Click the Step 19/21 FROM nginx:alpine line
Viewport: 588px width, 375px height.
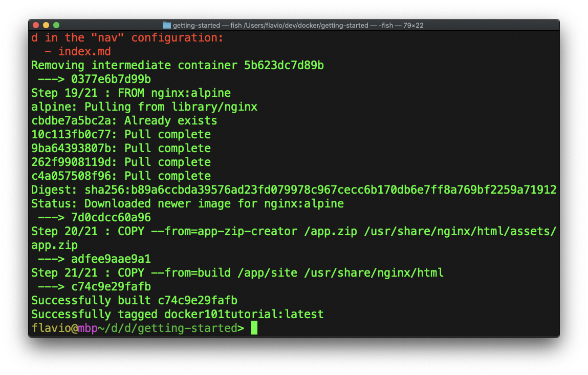click(131, 93)
